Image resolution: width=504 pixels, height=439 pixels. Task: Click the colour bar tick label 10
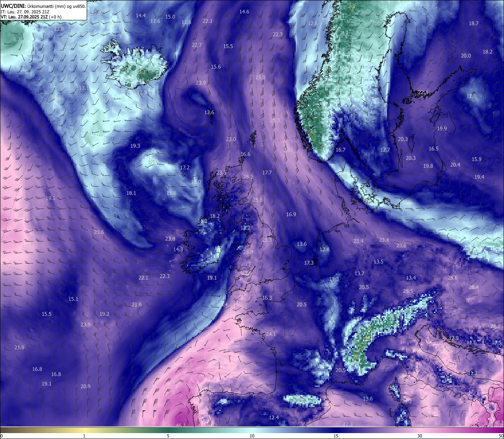[x=252, y=436]
